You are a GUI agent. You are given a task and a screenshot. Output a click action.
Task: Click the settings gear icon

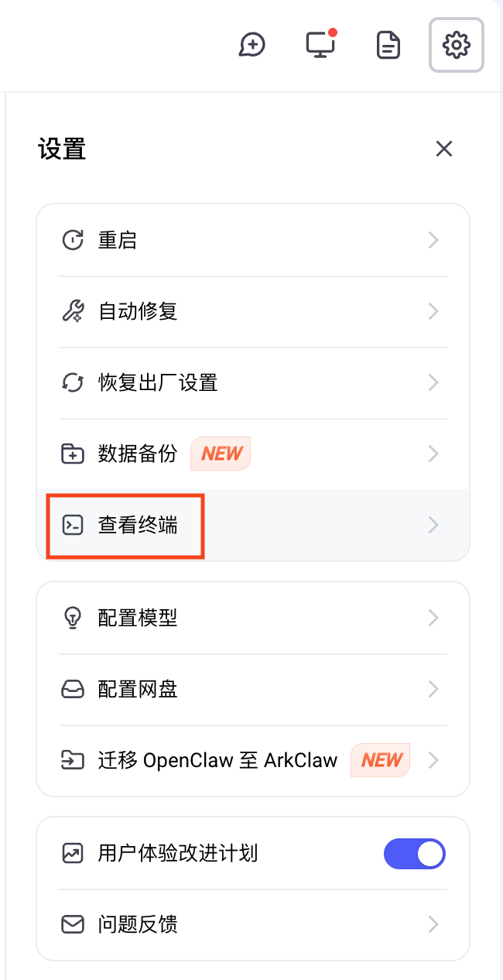point(457,45)
